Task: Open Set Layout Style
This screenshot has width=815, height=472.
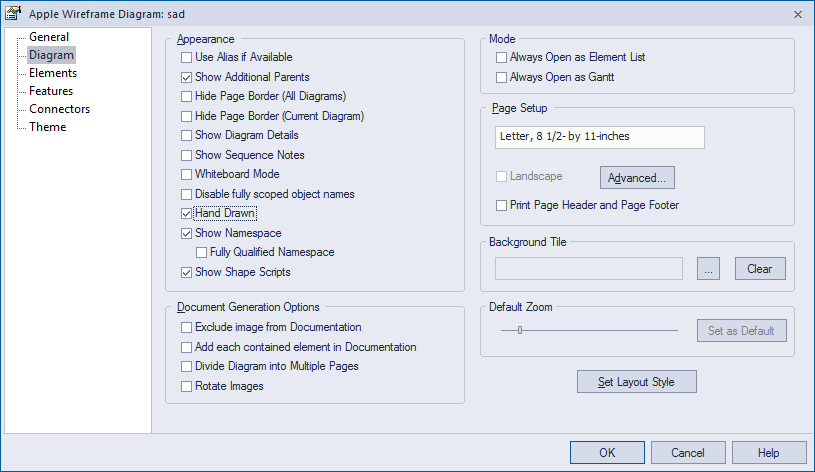Action: tap(637, 382)
